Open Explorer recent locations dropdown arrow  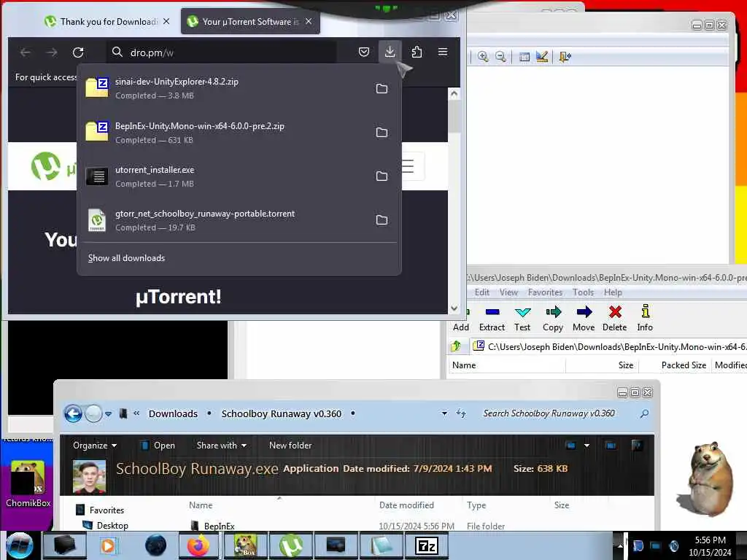109,414
